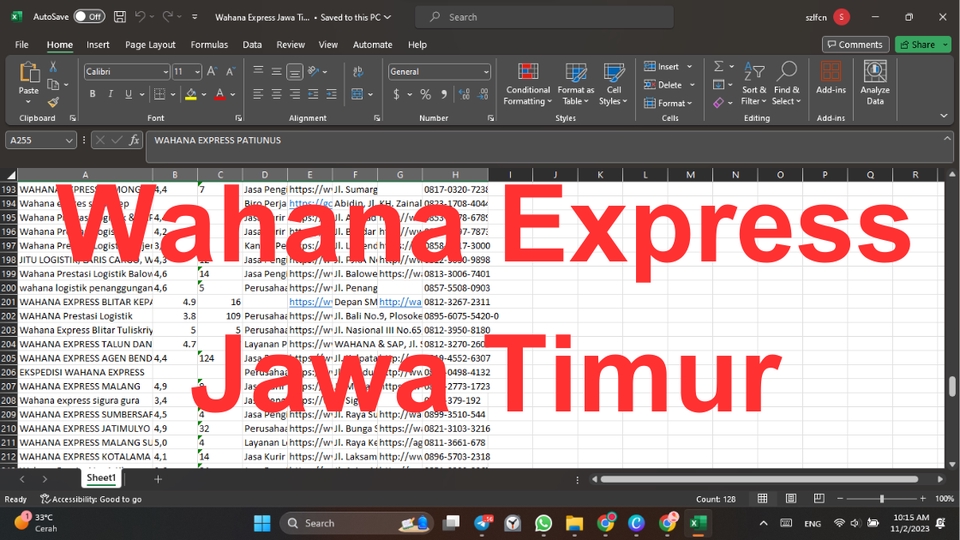
Task: Click the Insert Function fx button
Action: pos(134,140)
